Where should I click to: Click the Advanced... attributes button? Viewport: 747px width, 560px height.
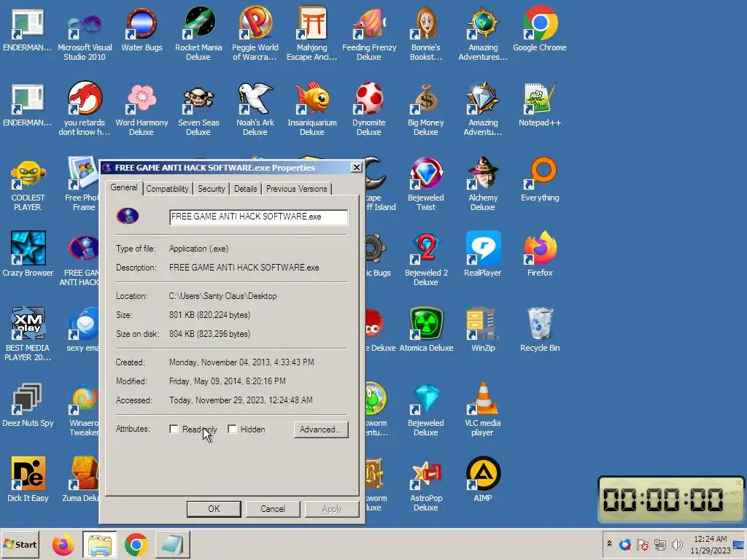click(321, 429)
